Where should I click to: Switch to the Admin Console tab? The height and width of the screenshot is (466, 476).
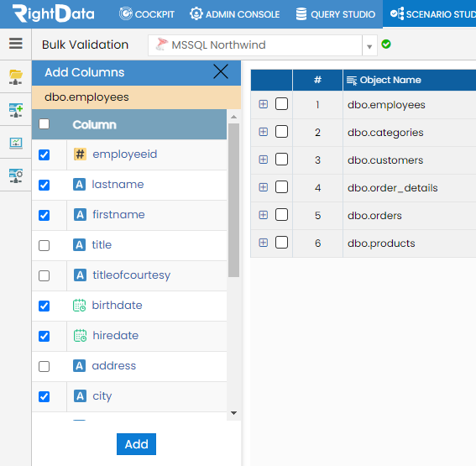pyautogui.click(x=235, y=14)
